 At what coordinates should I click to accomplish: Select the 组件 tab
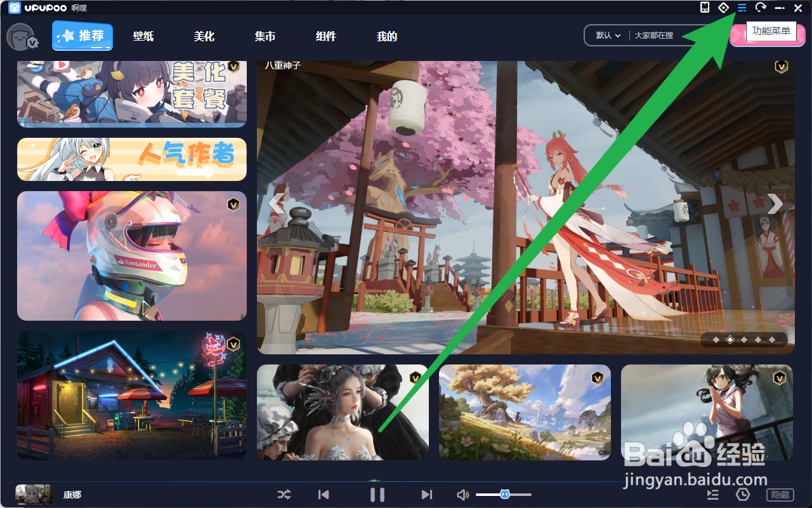(326, 37)
